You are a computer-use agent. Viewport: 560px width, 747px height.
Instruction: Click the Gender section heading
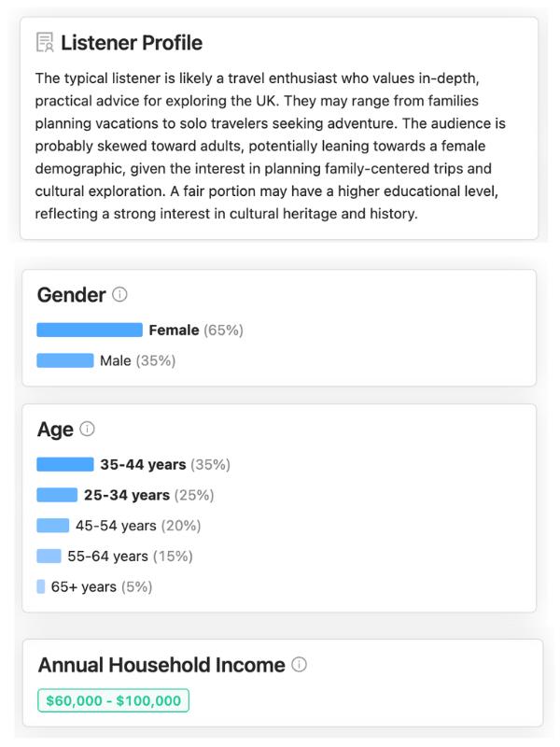pos(71,295)
